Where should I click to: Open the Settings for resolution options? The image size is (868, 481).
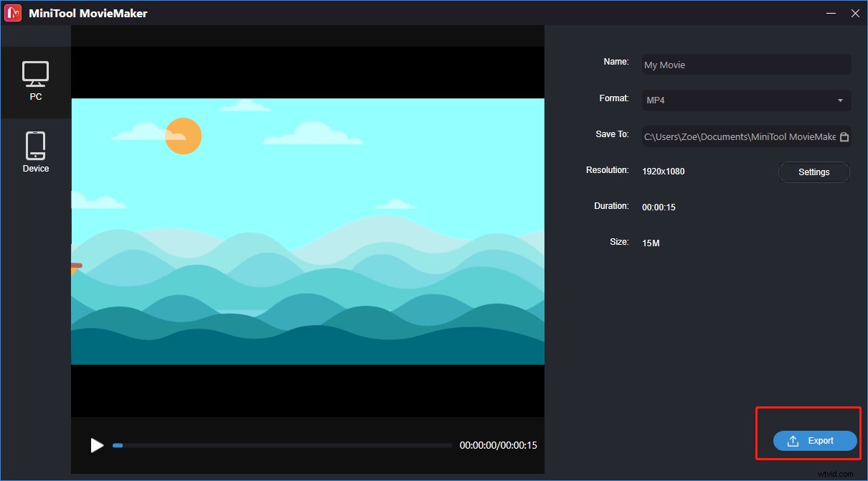[x=813, y=172]
